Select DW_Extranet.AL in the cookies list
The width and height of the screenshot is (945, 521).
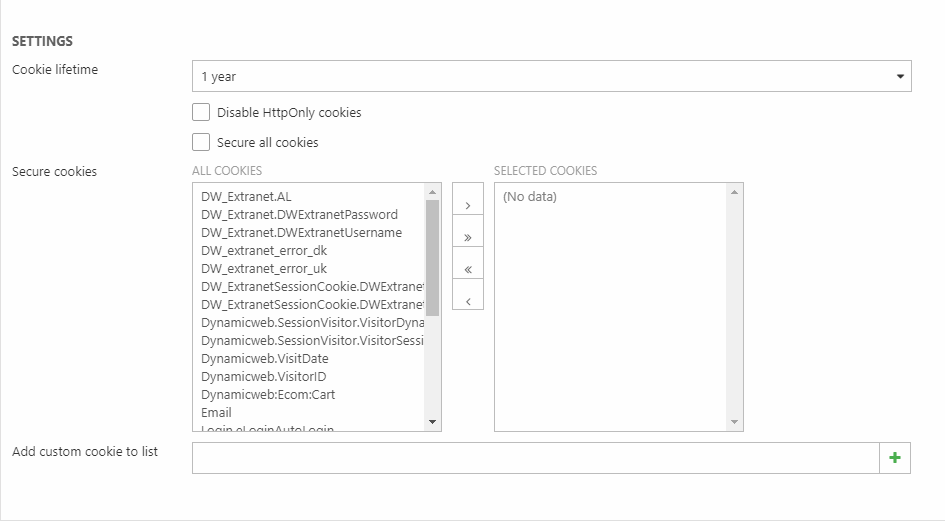point(246,197)
